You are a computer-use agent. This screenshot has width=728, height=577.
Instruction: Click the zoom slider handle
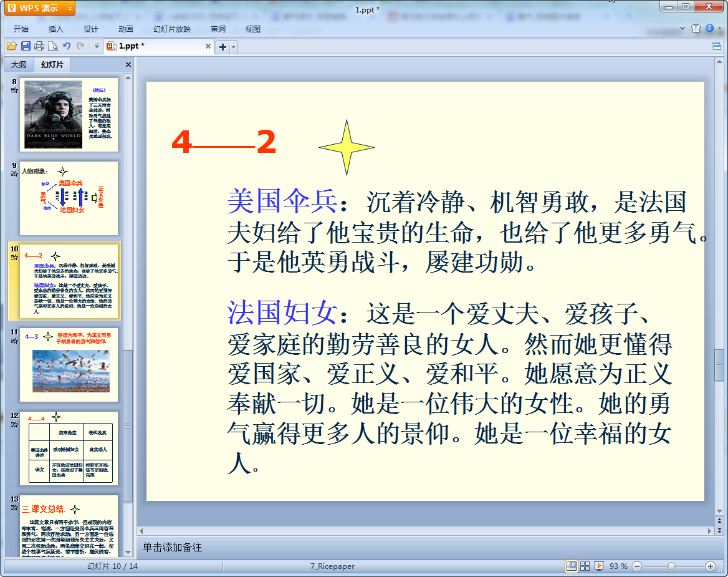(x=671, y=566)
